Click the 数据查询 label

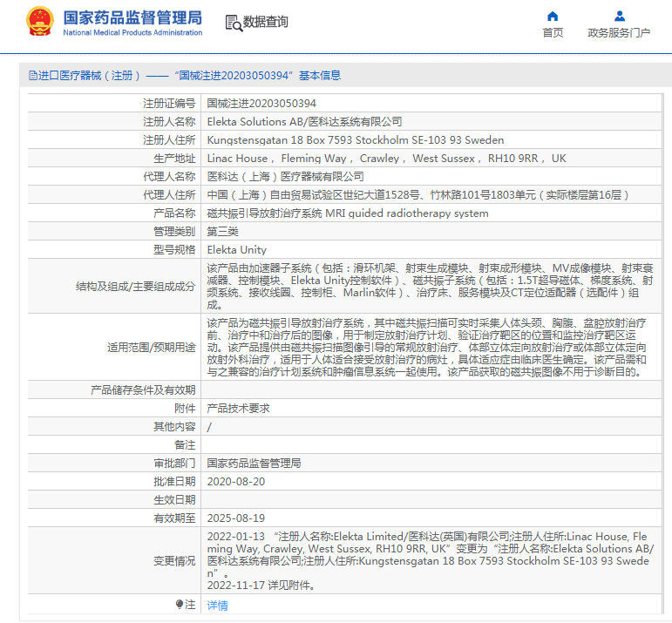265,22
